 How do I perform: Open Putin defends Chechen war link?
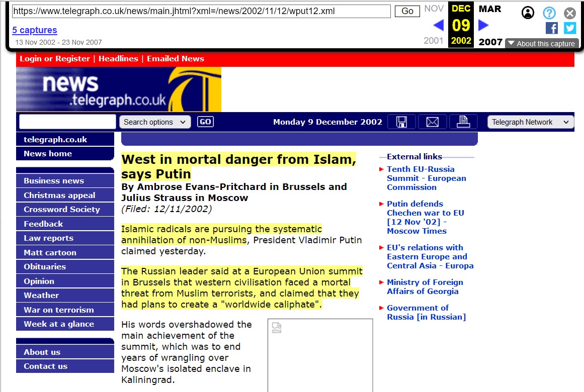click(425, 218)
